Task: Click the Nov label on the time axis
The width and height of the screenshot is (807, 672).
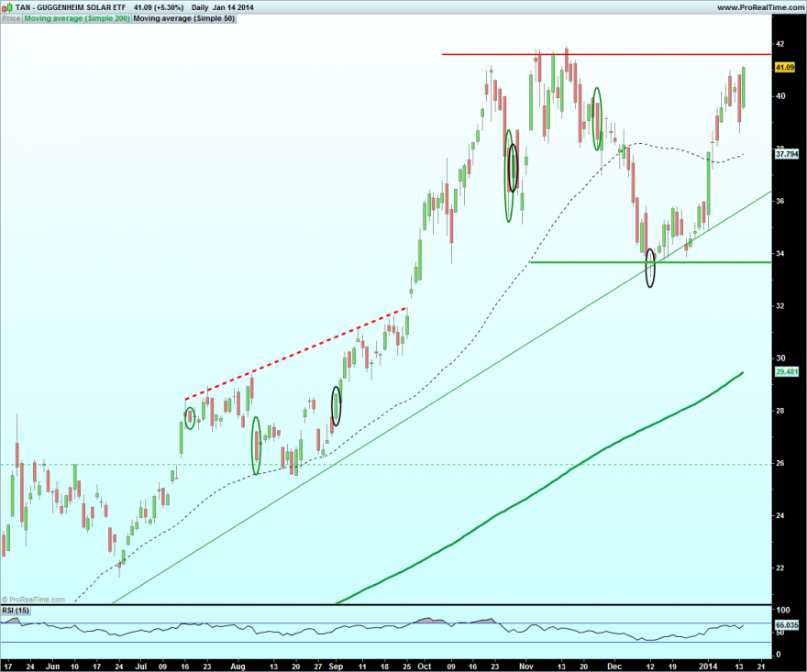Action: click(x=526, y=666)
